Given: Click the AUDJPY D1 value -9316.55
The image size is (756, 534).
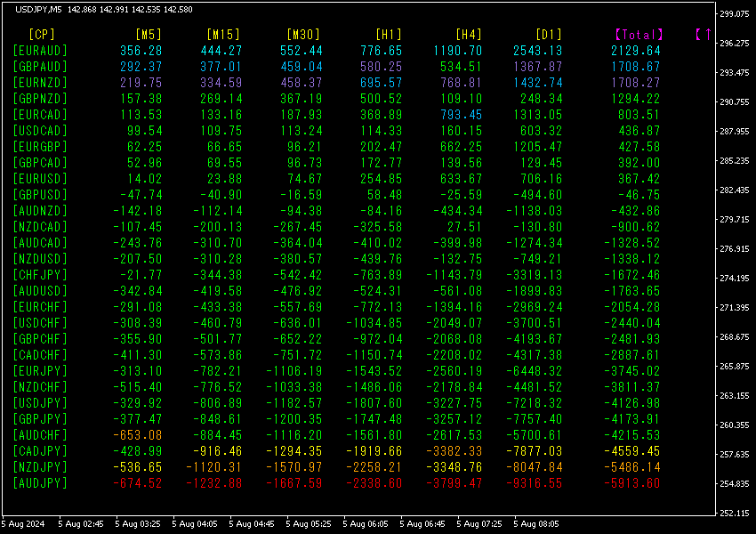Looking at the screenshot, I should pos(535,483).
